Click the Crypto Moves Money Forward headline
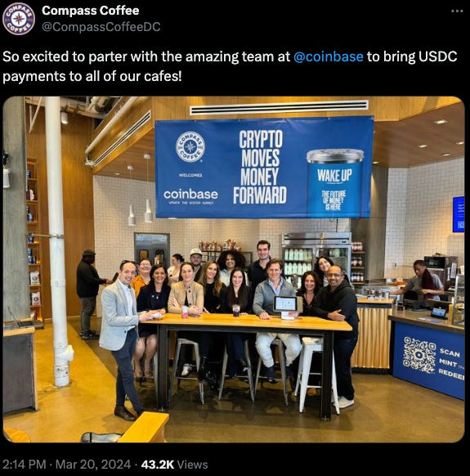This screenshot has width=470, height=476. point(260,167)
